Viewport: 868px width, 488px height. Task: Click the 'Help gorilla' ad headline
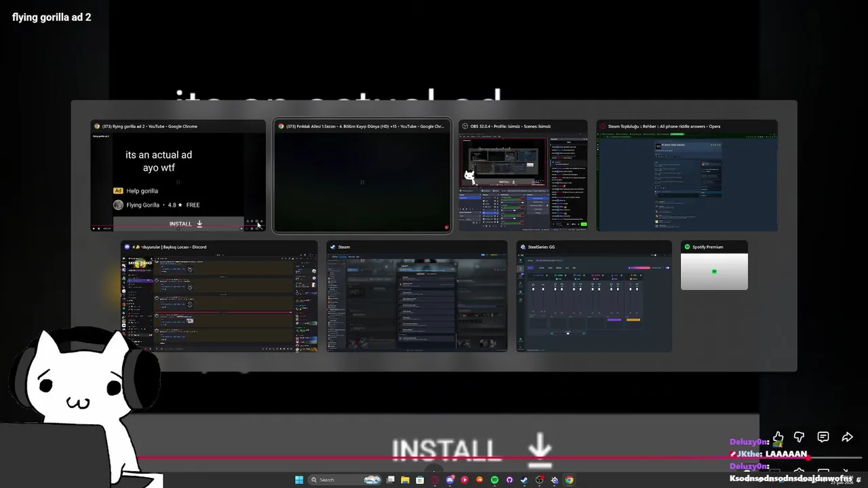pyautogui.click(x=142, y=190)
